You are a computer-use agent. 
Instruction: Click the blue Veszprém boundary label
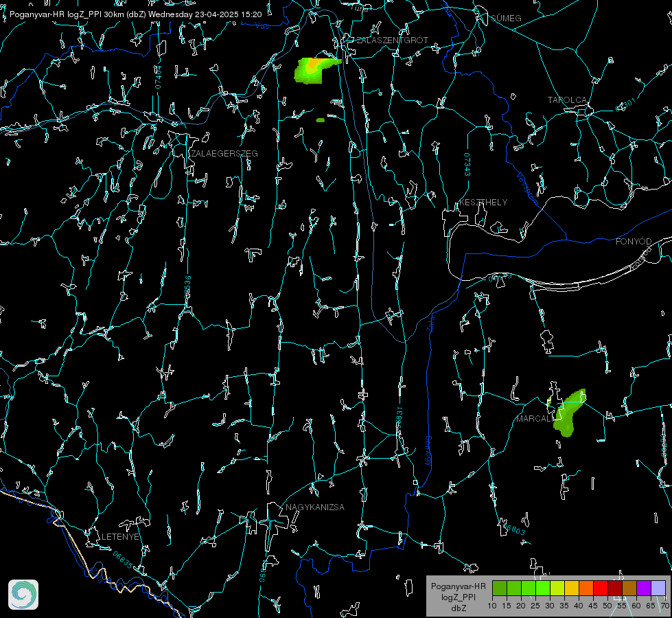coord(527,188)
